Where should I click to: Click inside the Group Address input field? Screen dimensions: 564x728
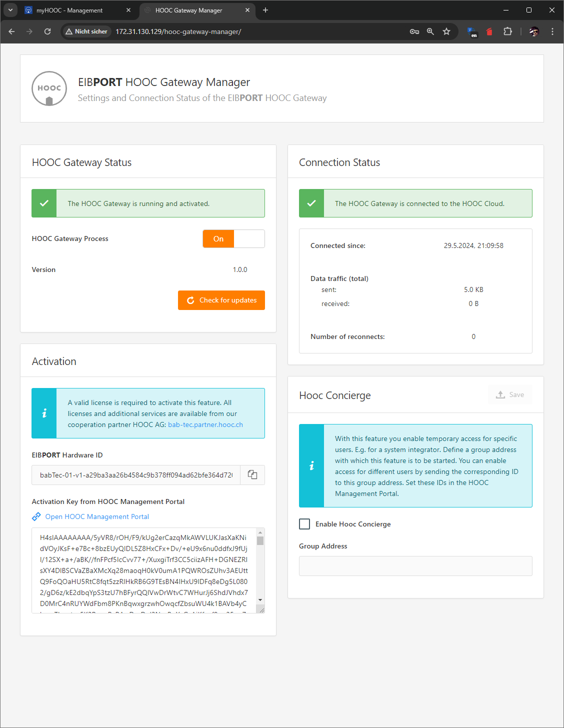click(x=415, y=565)
